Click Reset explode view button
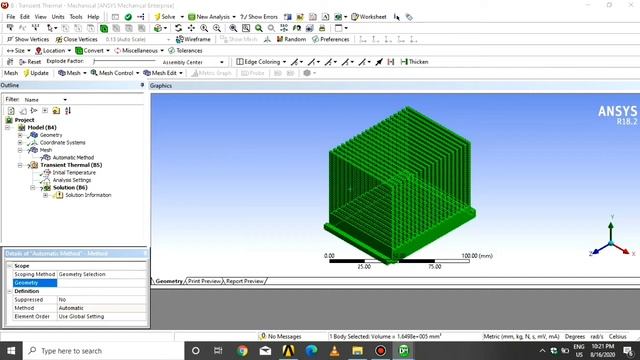Viewport: 640px width, 360px height. (30, 62)
